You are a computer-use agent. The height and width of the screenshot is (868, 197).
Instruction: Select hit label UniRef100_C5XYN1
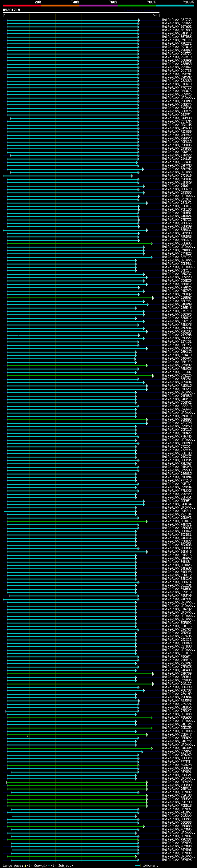pos(177,74)
